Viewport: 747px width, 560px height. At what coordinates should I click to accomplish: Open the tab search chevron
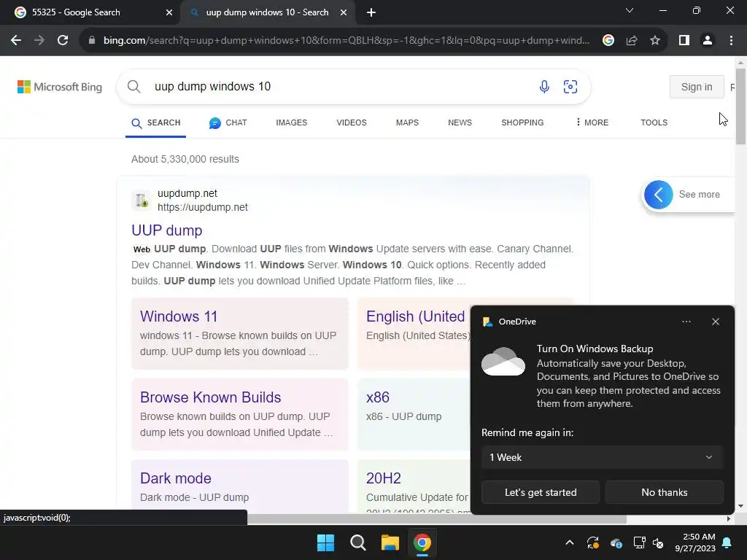click(630, 10)
